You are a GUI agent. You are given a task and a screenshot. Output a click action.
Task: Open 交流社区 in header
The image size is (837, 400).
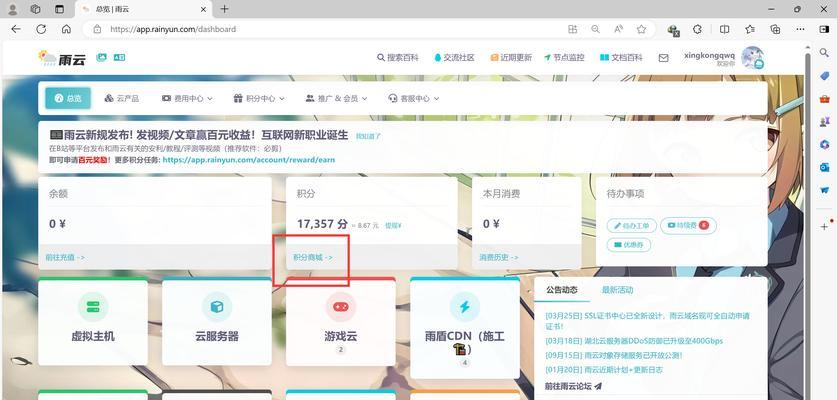pos(454,58)
